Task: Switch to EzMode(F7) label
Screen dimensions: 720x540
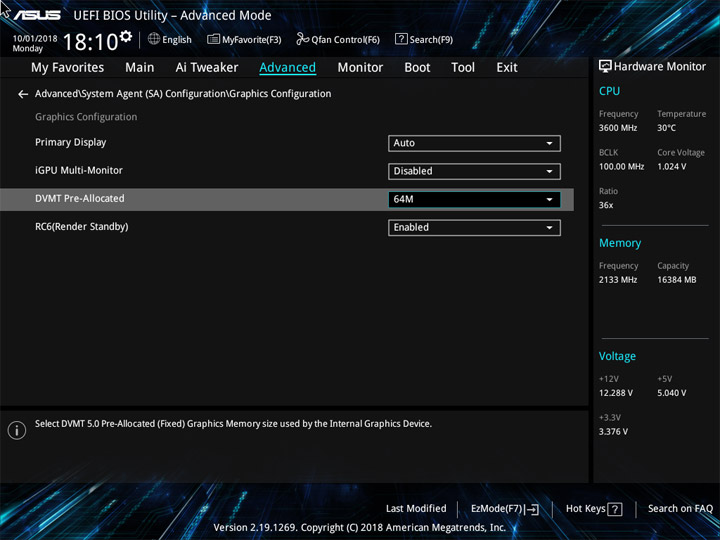Action: pyautogui.click(x=496, y=509)
